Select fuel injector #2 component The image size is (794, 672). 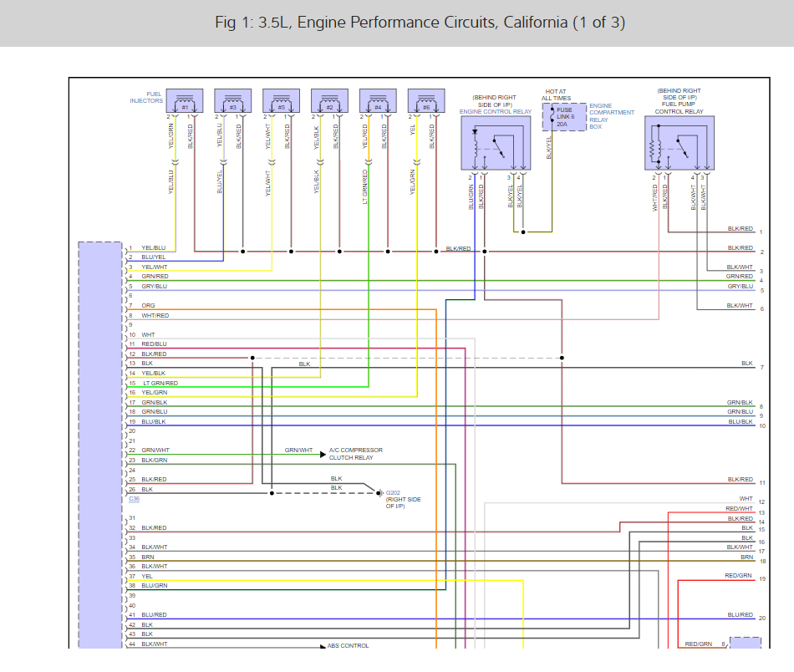(x=329, y=102)
